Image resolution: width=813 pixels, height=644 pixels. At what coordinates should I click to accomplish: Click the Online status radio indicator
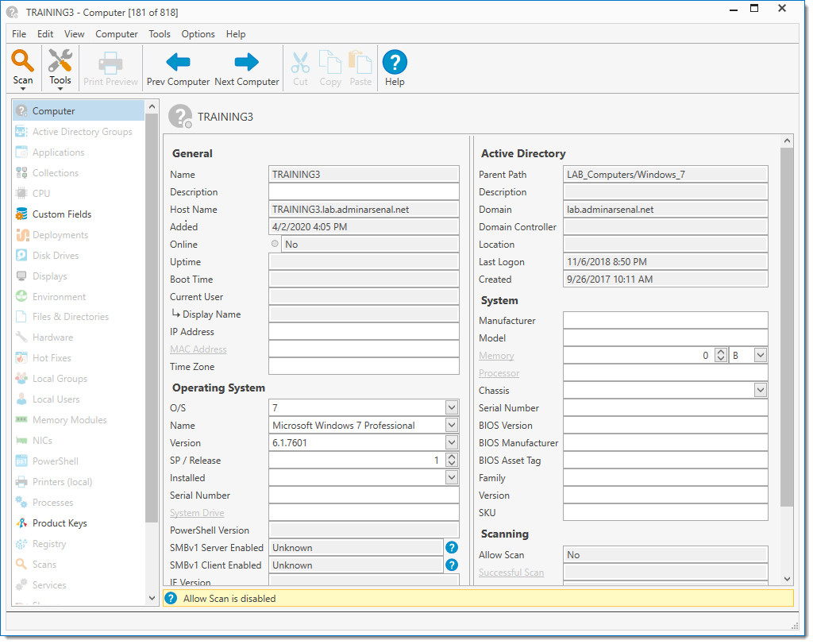click(x=275, y=244)
